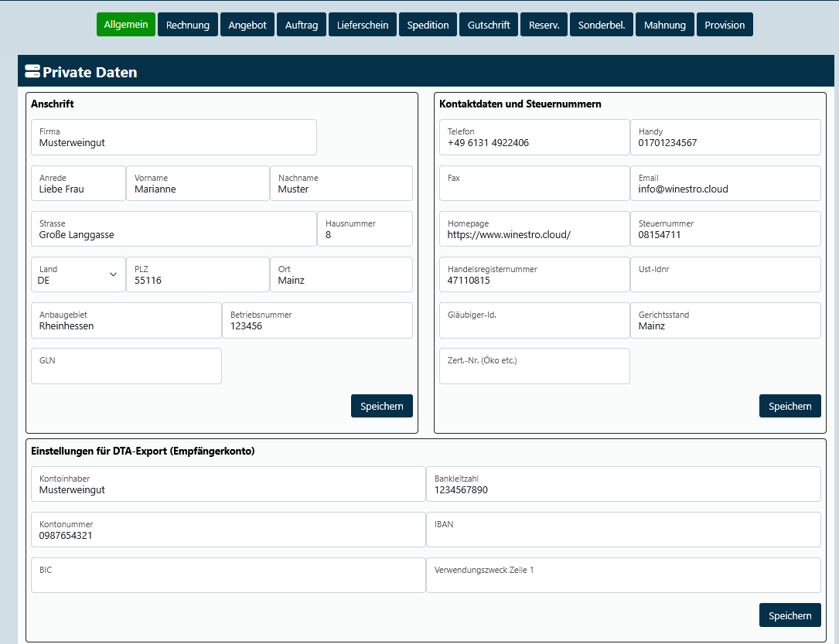Switch to the Gutschrift tab
Image resolution: width=839 pixels, height=644 pixels.
(x=489, y=25)
